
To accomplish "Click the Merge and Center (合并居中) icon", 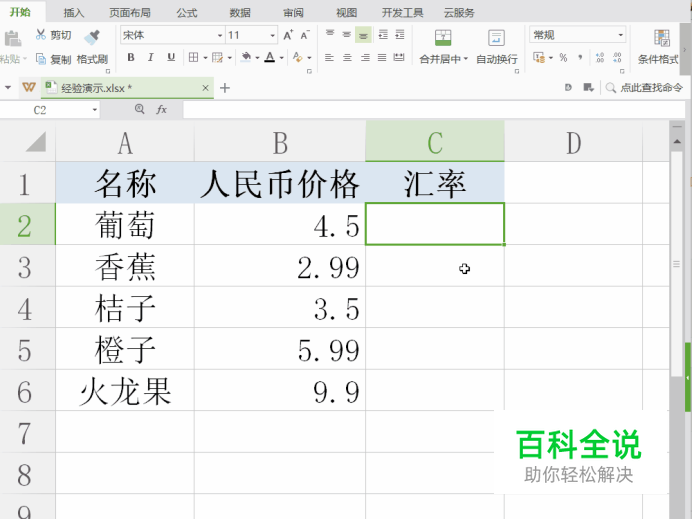I will [443, 38].
